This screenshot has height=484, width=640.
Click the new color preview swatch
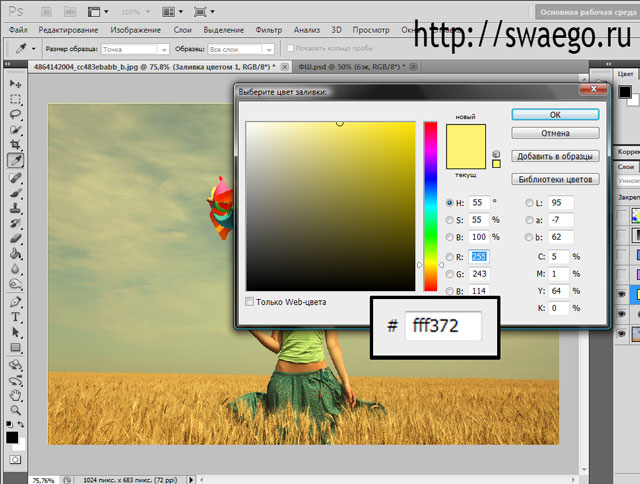click(x=466, y=135)
